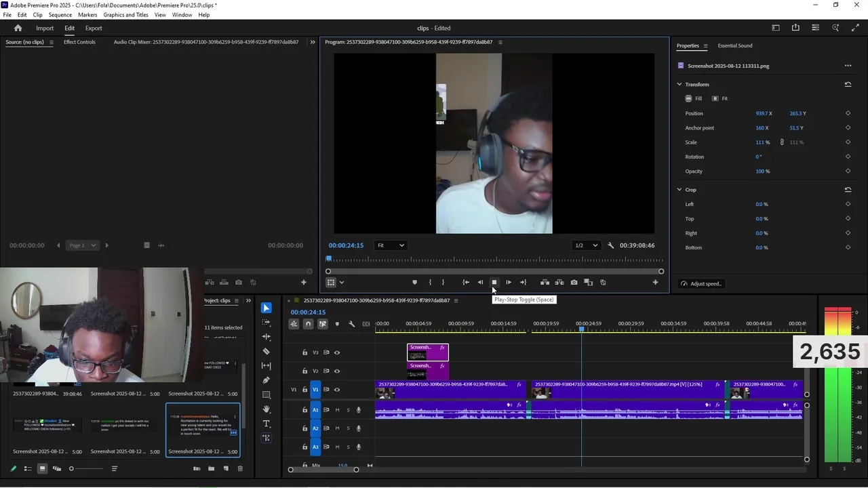Mute audio track A1
868x488 pixels.
(337, 409)
